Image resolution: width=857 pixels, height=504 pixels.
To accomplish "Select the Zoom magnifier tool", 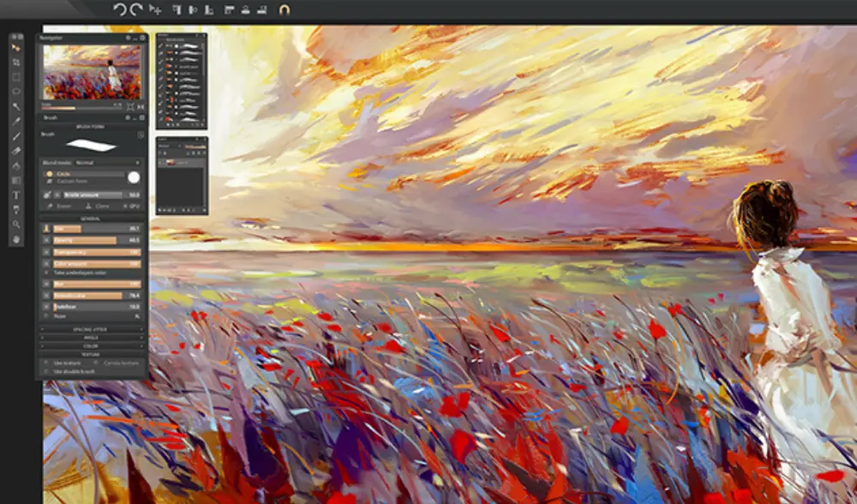I will click(x=16, y=225).
